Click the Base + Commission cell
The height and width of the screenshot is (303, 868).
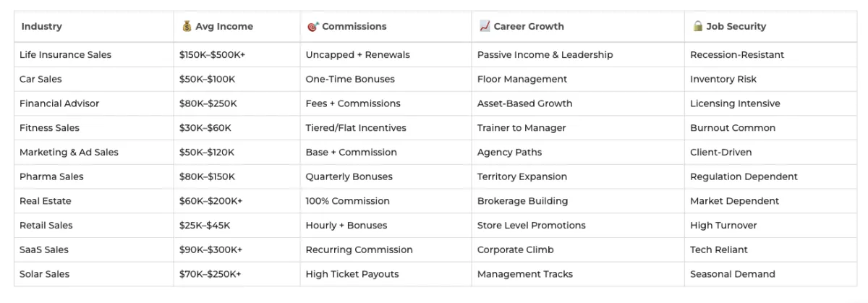[x=351, y=153]
